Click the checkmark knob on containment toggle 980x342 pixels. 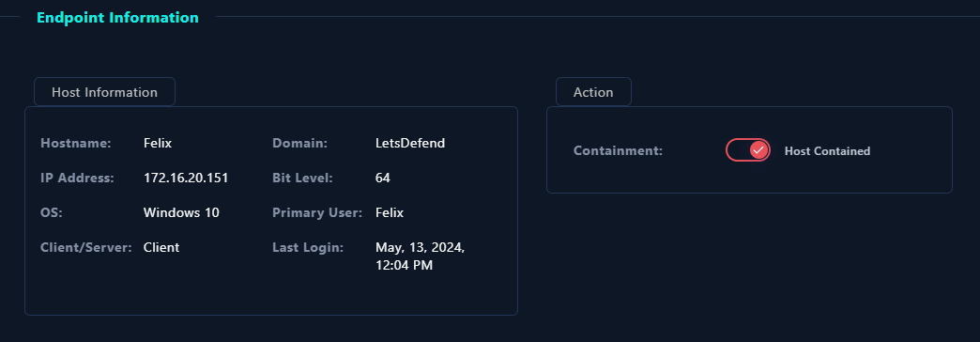pyautogui.click(x=758, y=150)
